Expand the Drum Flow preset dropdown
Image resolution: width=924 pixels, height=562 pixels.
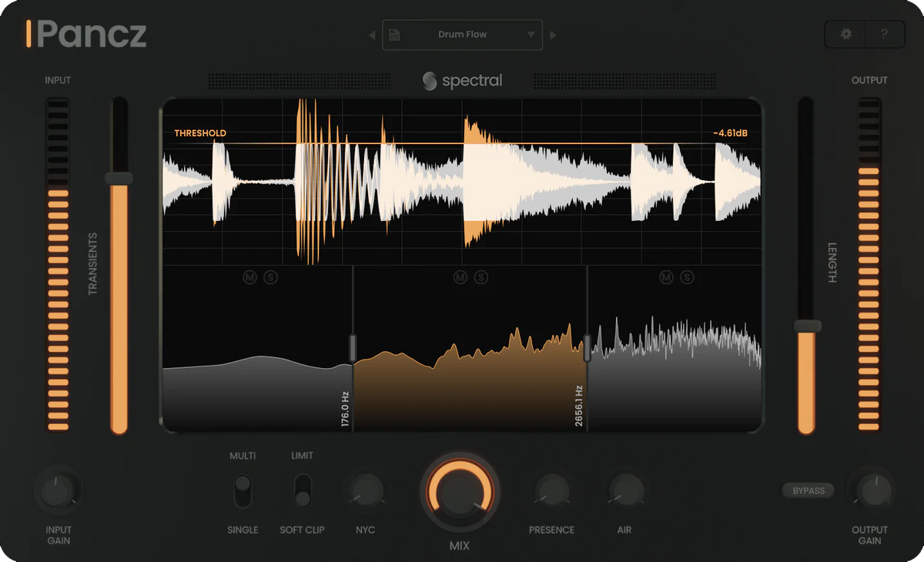click(531, 35)
